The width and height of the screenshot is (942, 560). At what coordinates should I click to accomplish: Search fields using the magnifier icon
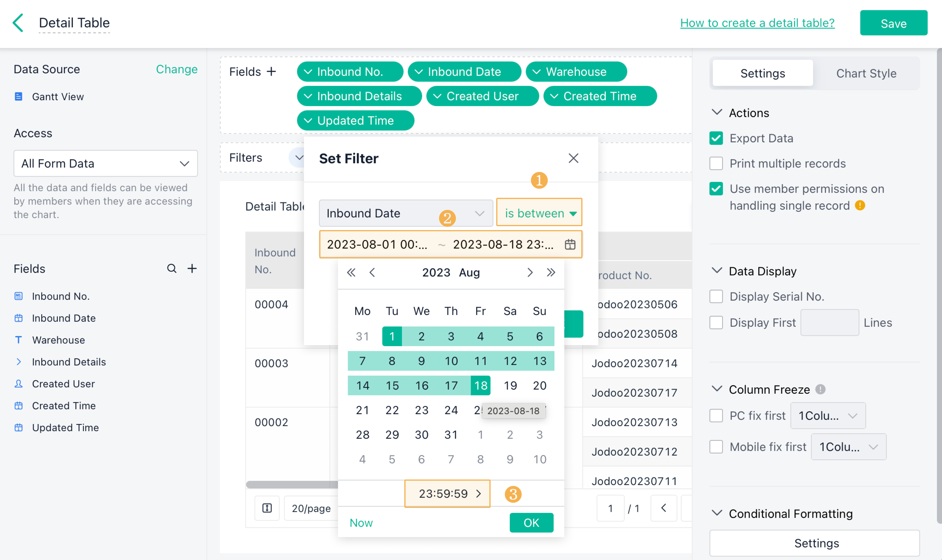pos(172,268)
